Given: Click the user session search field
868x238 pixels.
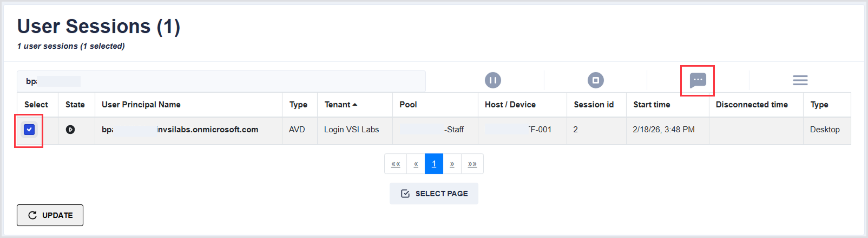Looking at the screenshot, I should point(221,81).
